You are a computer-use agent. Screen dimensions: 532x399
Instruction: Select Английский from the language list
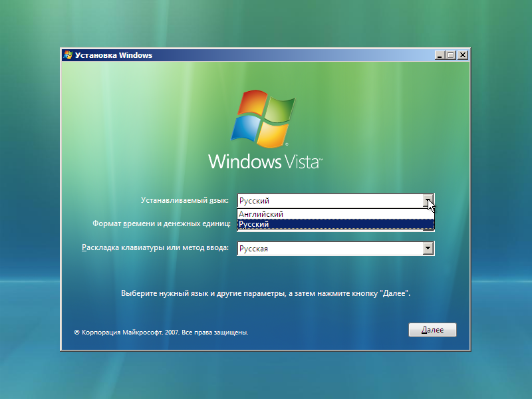click(x=336, y=214)
